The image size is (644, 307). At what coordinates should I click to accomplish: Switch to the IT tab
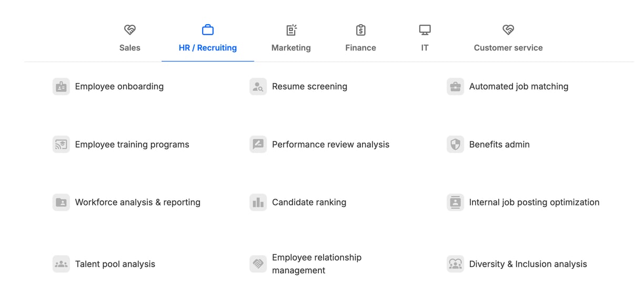pos(425,38)
